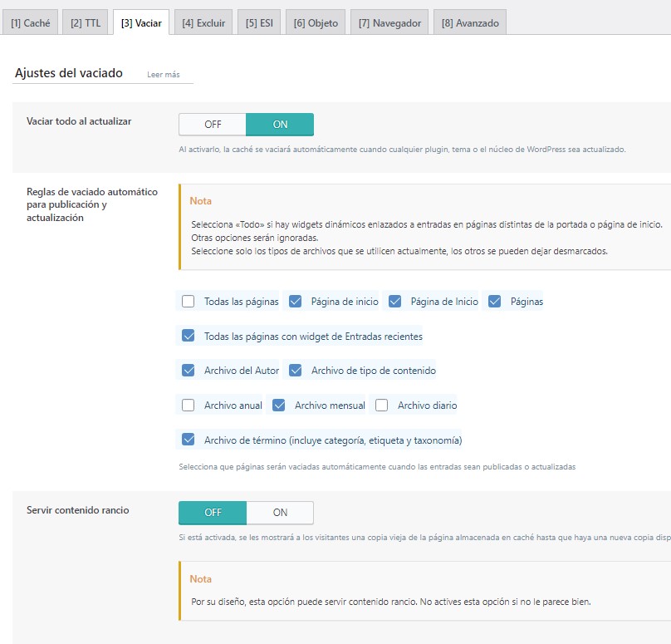The image size is (671, 644).
Task: Go to the [4] Excluir tab
Action: pos(203,23)
